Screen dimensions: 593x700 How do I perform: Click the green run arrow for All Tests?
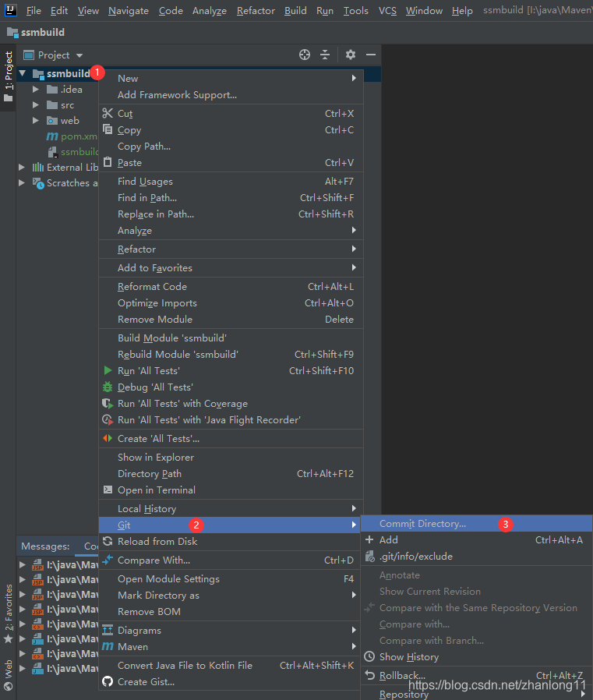pyautogui.click(x=108, y=370)
